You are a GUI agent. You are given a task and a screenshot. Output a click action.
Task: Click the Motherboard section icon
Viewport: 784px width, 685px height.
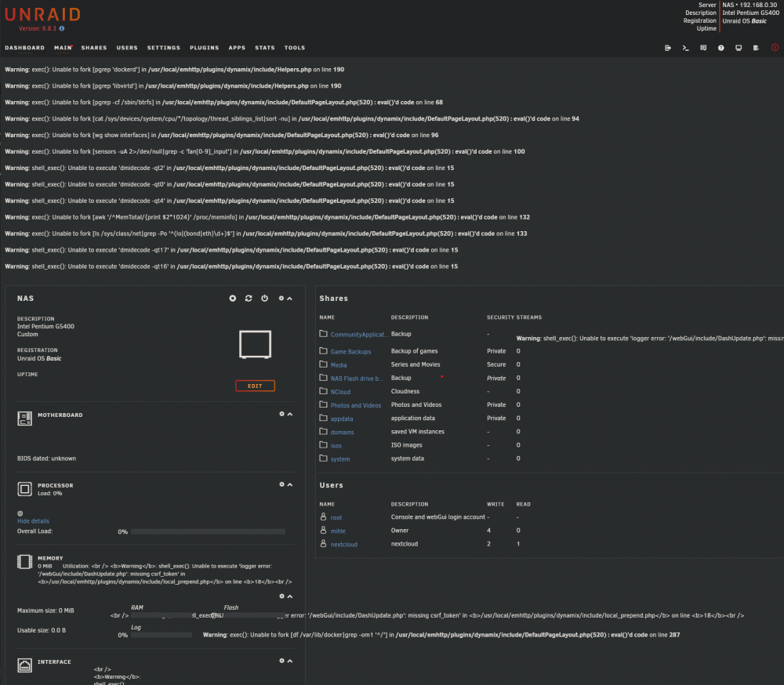tap(24, 419)
